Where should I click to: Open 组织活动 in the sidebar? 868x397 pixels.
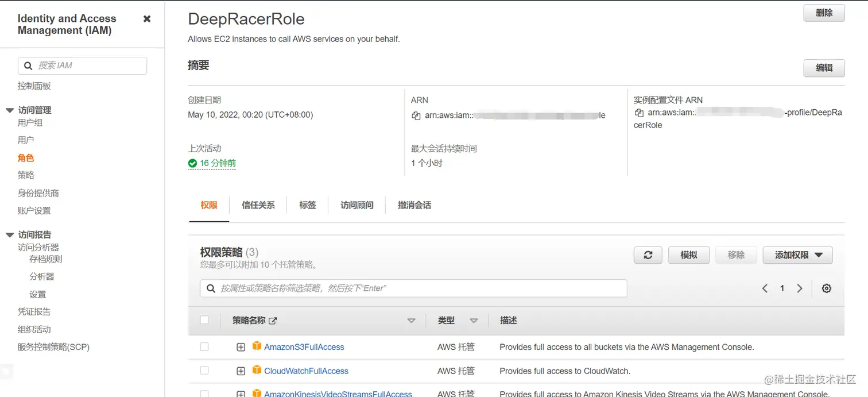click(x=34, y=330)
